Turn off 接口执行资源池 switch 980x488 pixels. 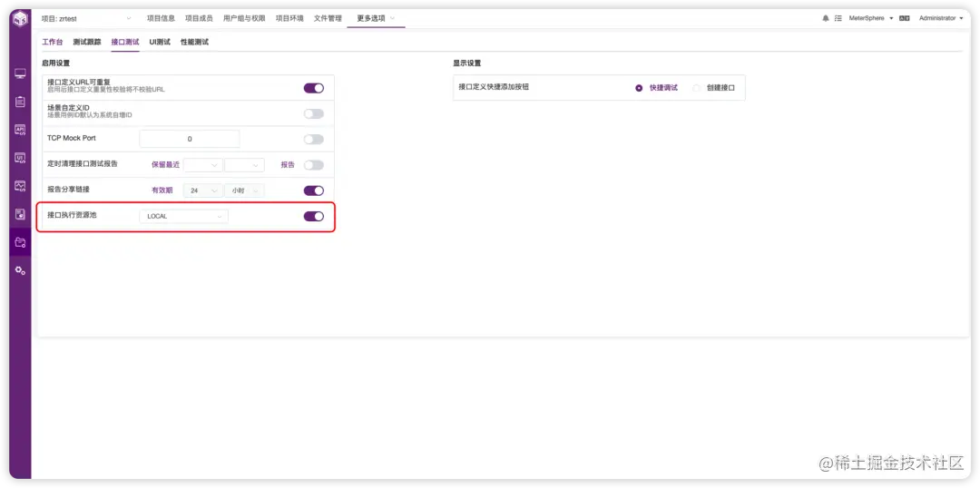click(x=314, y=216)
